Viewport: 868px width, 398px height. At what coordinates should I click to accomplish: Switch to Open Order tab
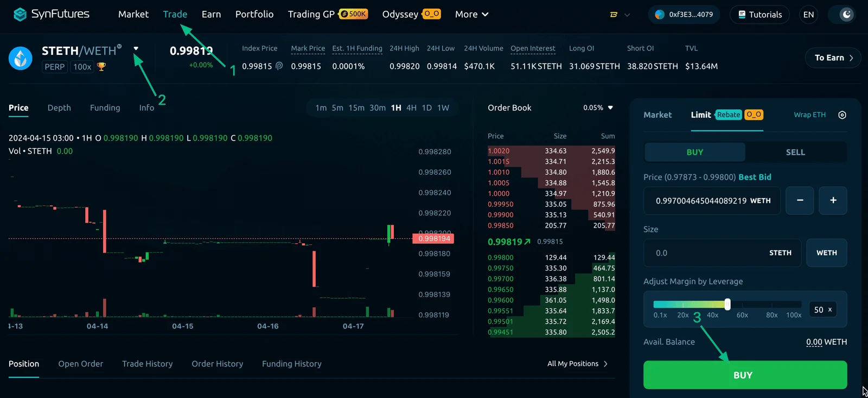coord(80,364)
